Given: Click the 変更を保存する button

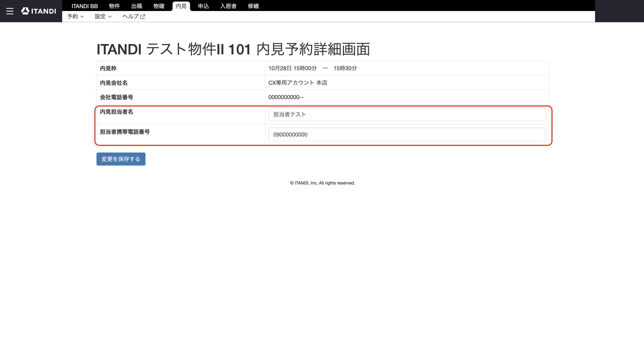Looking at the screenshot, I should click(121, 159).
